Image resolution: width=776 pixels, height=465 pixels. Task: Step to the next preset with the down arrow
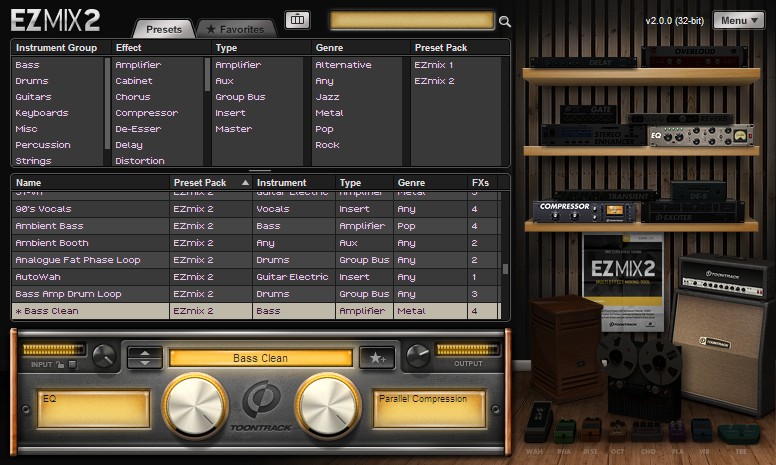(145, 363)
